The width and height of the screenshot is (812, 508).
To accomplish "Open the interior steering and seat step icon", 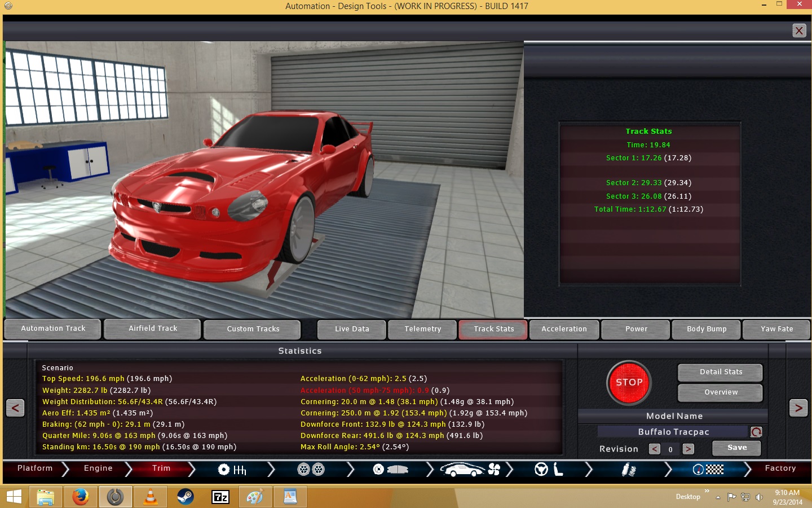I will pyautogui.click(x=549, y=470).
